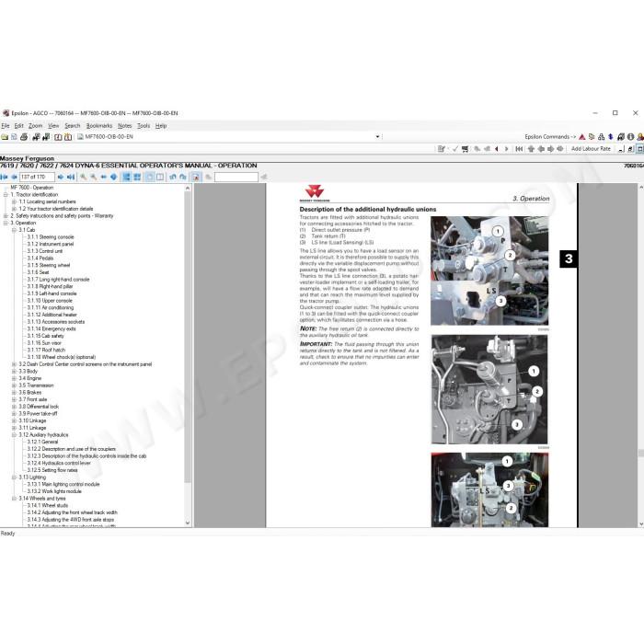This screenshot has height=644, width=644.
Task: Collapse the 3.13 Lighting tree node
Action: pos(14,477)
